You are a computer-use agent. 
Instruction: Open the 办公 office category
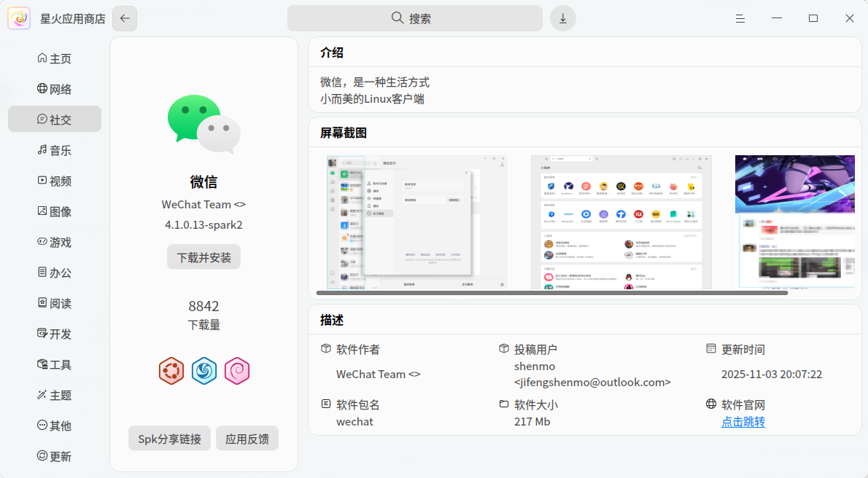[x=54, y=273]
